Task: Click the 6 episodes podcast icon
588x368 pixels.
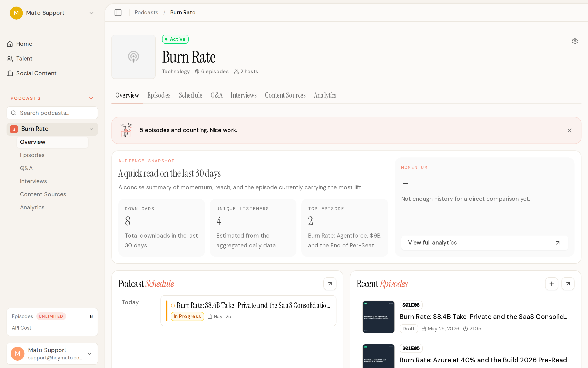Action: coord(197,72)
